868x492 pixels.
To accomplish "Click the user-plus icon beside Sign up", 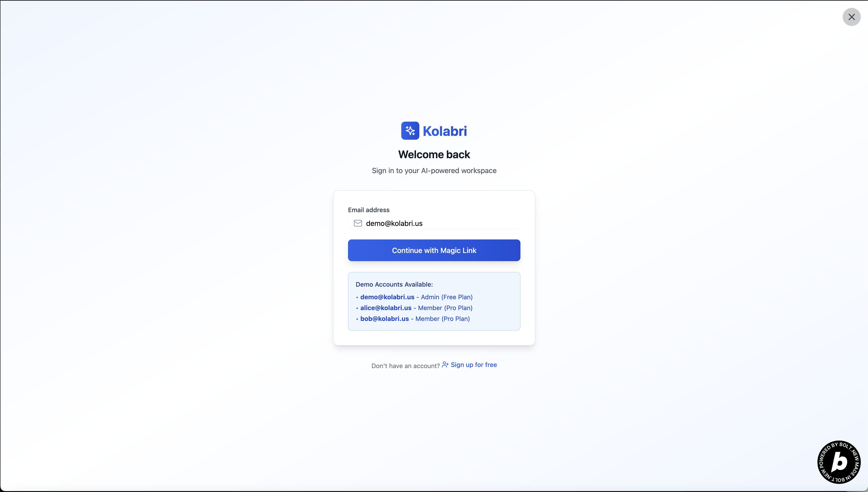I will tap(445, 365).
